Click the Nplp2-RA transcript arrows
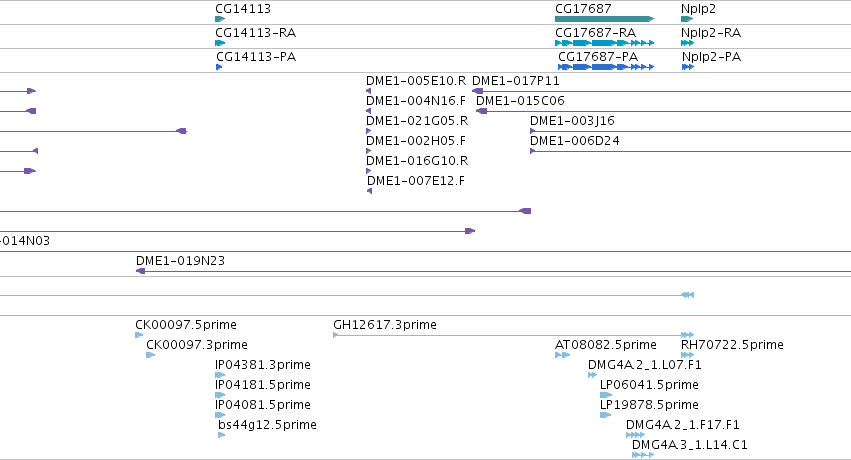 tap(687, 43)
